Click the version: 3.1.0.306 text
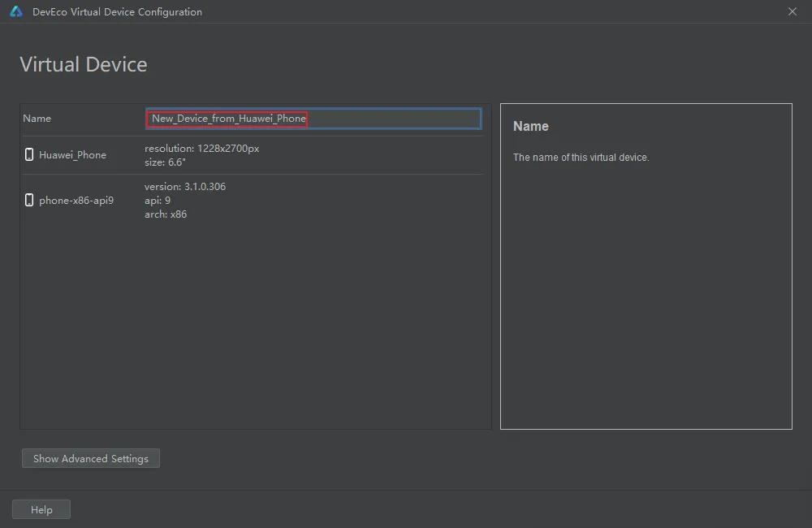This screenshot has height=528, width=812. tap(185, 187)
